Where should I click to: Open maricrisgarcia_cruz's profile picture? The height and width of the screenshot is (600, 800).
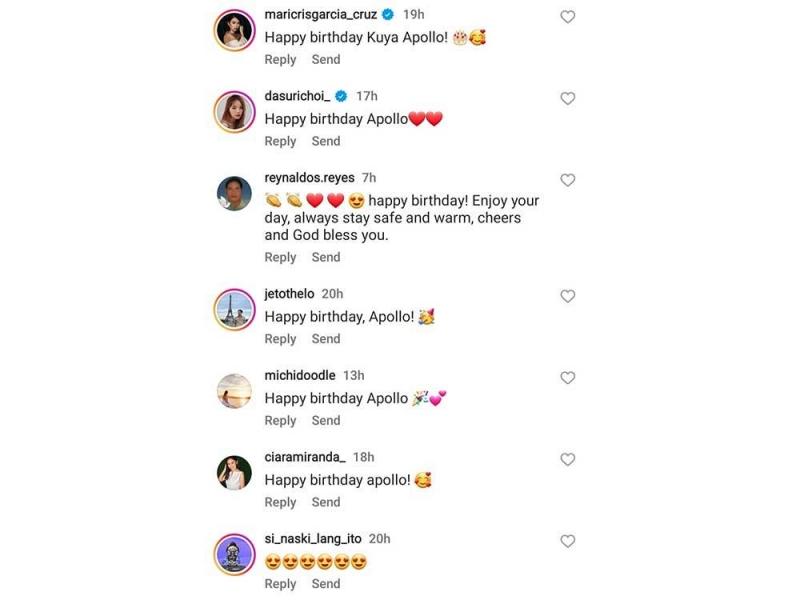235,30
